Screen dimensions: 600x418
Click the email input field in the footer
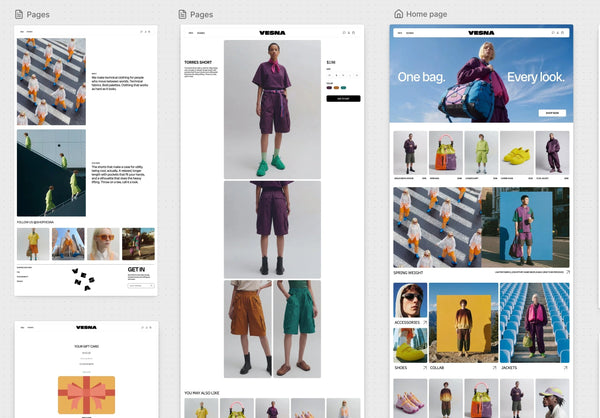(141, 286)
